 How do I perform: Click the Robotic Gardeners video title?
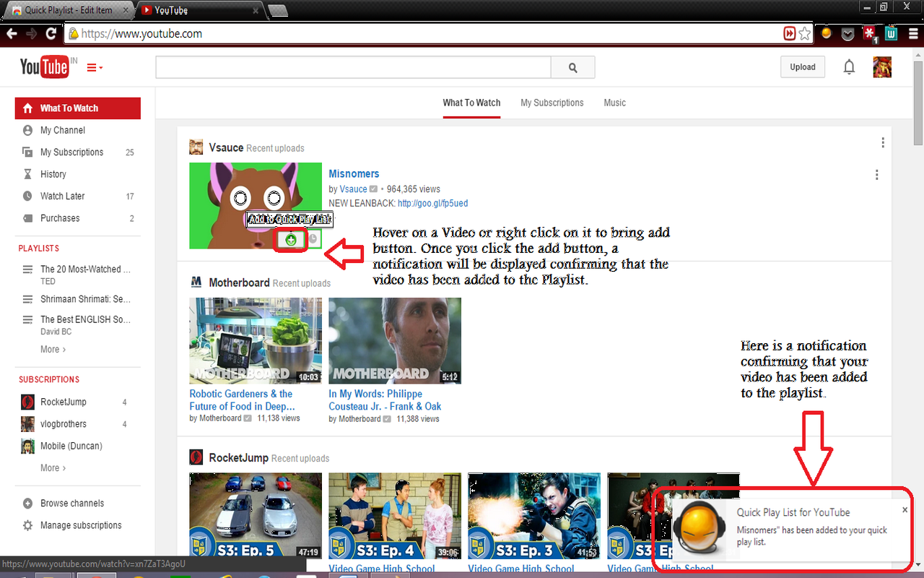point(242,400)
